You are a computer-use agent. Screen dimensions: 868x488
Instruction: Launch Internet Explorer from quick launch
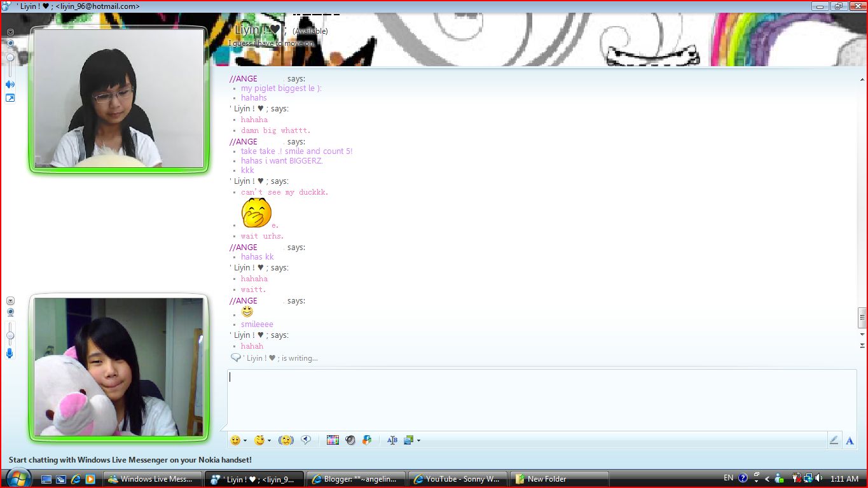(x=76, y=479)
